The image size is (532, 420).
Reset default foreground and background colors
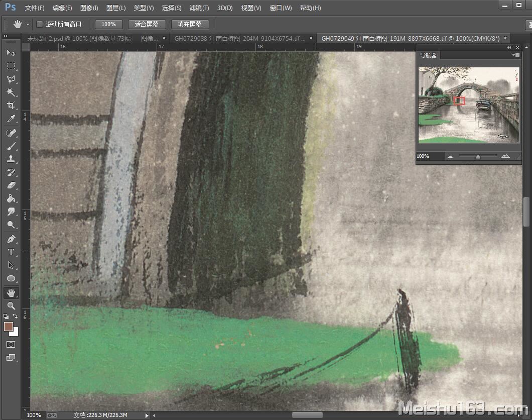(x=6, y=317)
